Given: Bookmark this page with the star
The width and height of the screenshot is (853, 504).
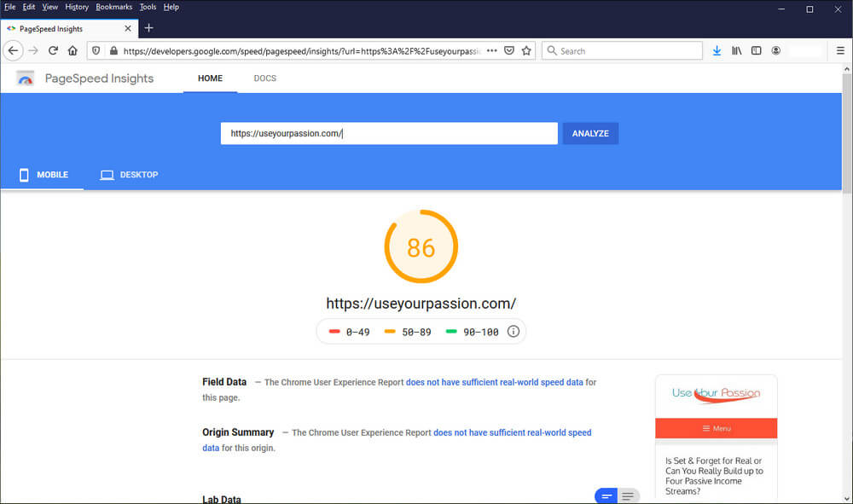Looking at the screenshot, I should pyautogui.click(x=526, y=50).
